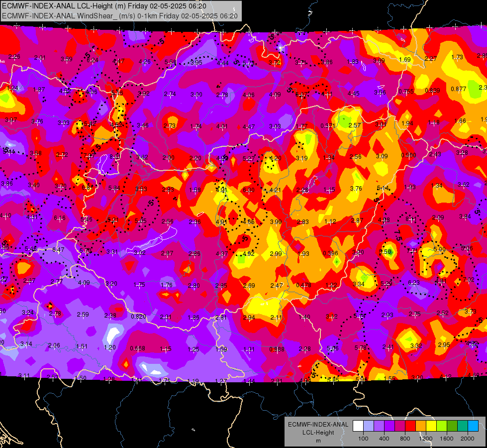Screen dimensions: 487x448
Task: Pick the red legend swatch
Action: [x=410, y=426]
